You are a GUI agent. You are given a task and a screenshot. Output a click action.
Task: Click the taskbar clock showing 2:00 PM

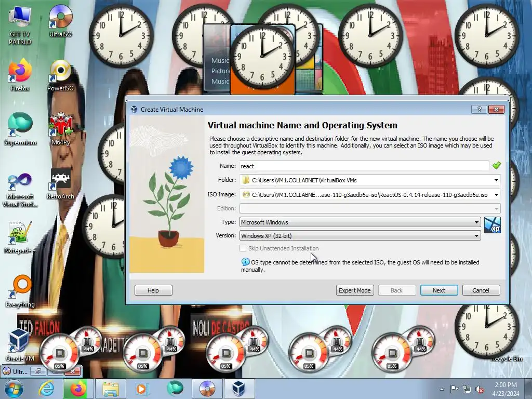506,389
